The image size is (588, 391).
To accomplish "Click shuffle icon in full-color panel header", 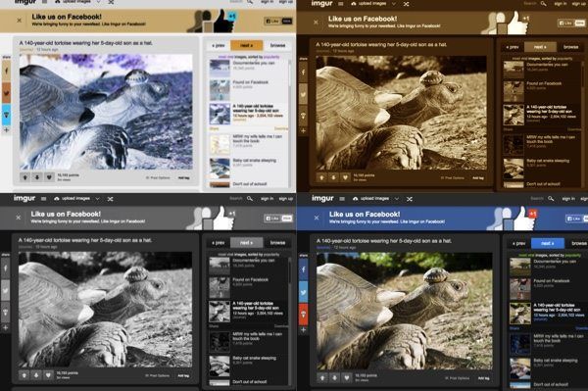I will pos(410,199).
